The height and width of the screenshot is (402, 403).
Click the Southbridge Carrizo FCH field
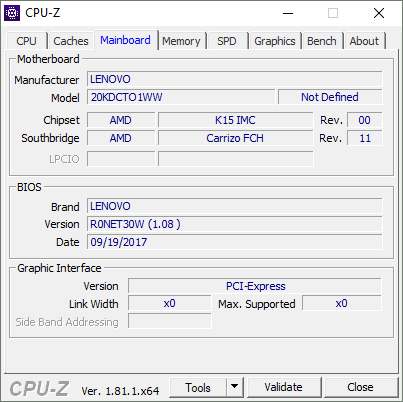236,138
